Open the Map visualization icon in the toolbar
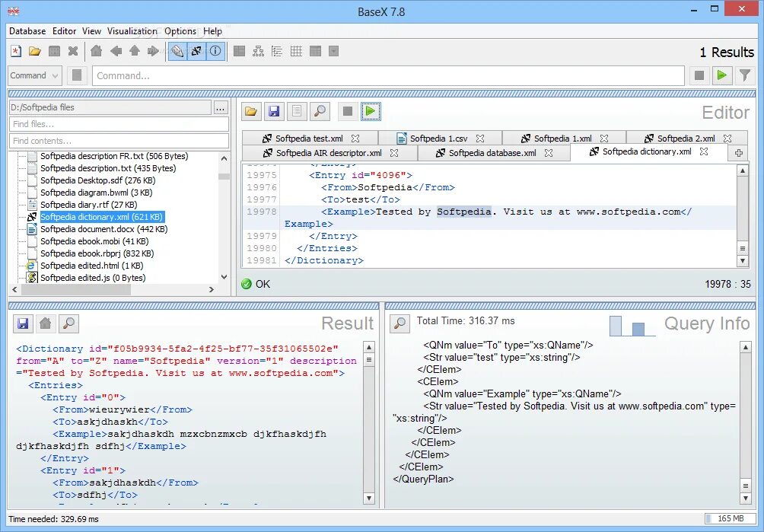 tap(240, 51)
